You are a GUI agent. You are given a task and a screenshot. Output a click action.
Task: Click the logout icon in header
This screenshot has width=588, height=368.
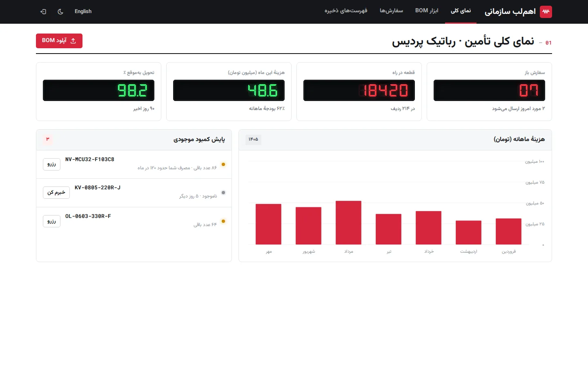[43, 11]
